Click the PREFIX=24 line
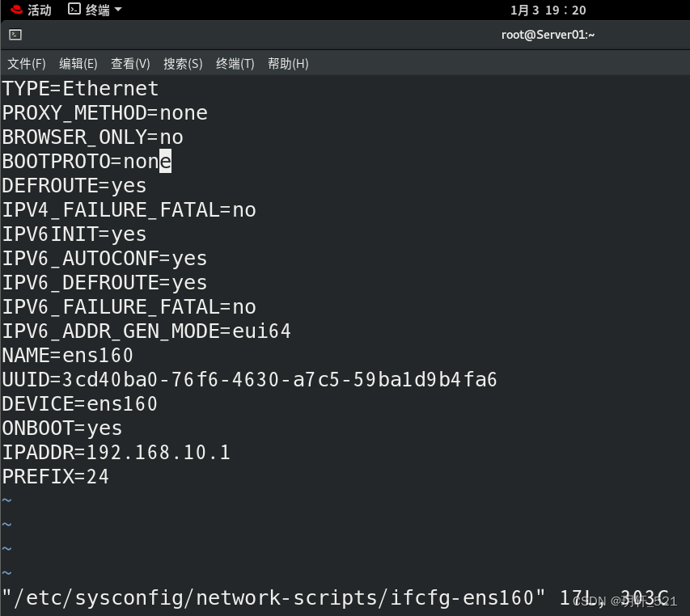The height and width of the screenshot is (616, 690). coord(55,477)
